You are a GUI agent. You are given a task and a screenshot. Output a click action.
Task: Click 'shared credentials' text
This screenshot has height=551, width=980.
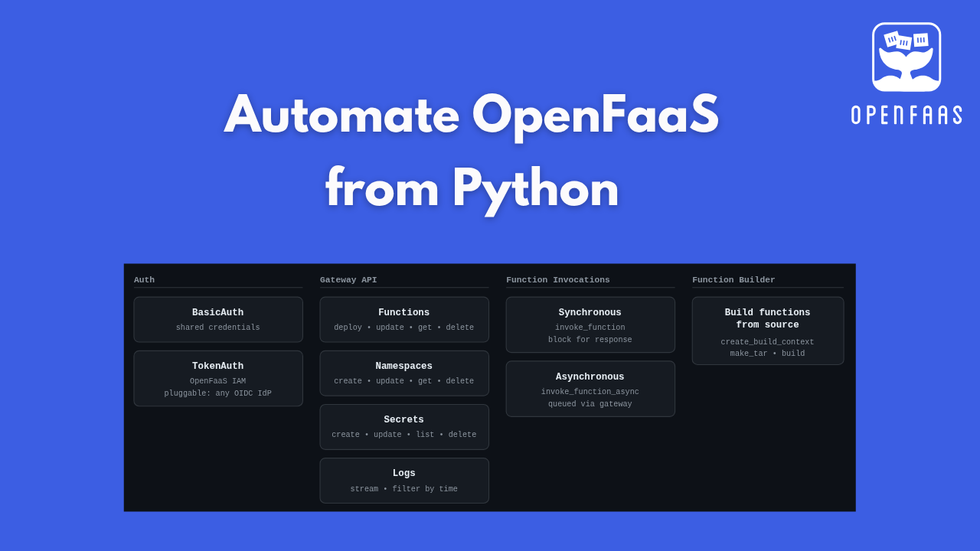coord(218,328)
